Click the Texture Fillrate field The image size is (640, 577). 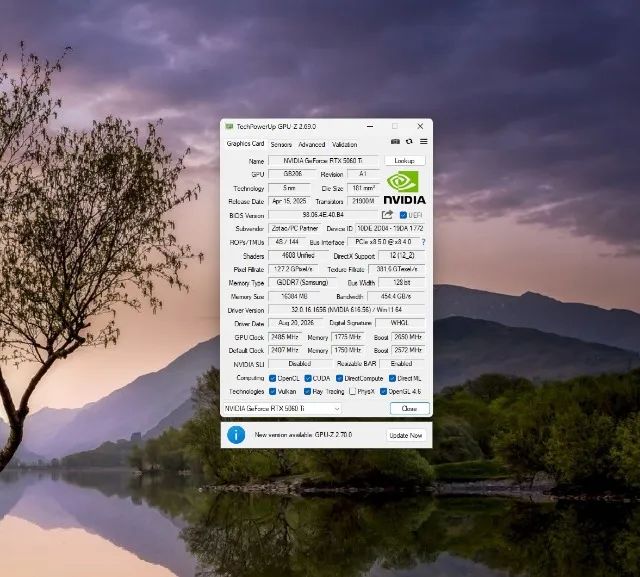pyautogui.click(x=397, y=269)
